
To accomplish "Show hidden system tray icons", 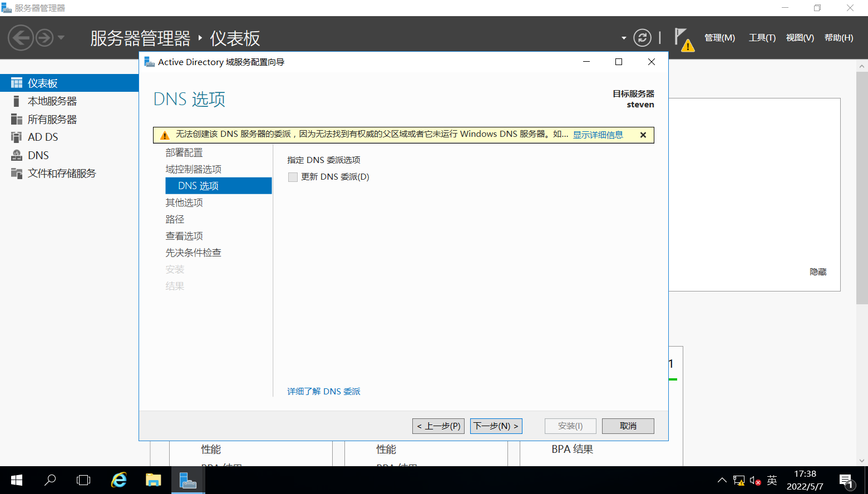I will (722, 480).
